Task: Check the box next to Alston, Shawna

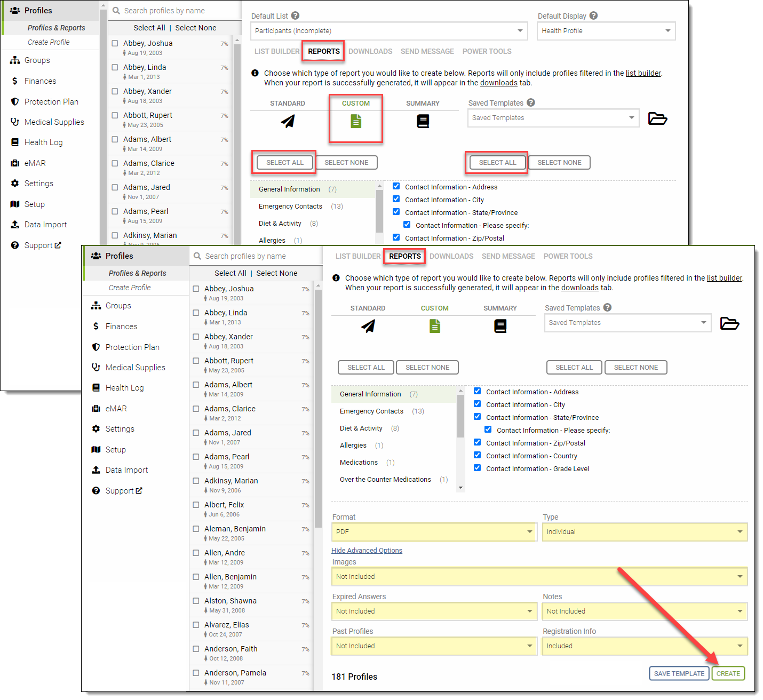Action: tap(196, 601)
